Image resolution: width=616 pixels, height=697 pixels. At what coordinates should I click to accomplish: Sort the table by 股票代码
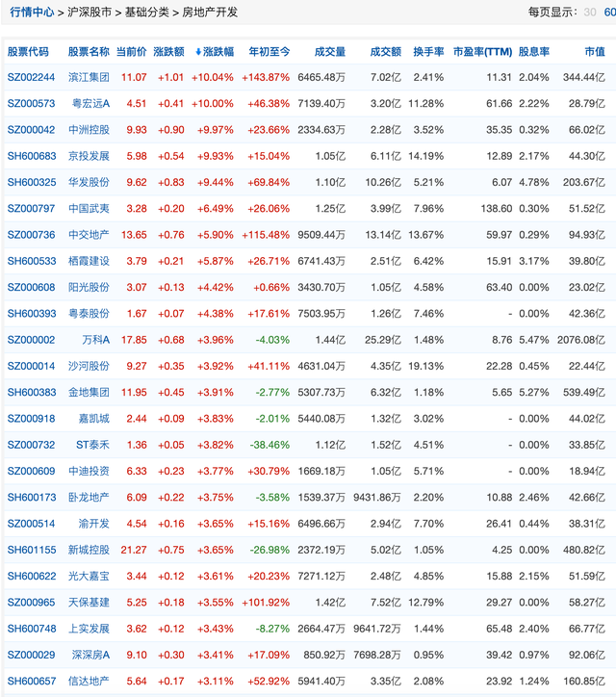pyautogui.click(x=28, y=52)
